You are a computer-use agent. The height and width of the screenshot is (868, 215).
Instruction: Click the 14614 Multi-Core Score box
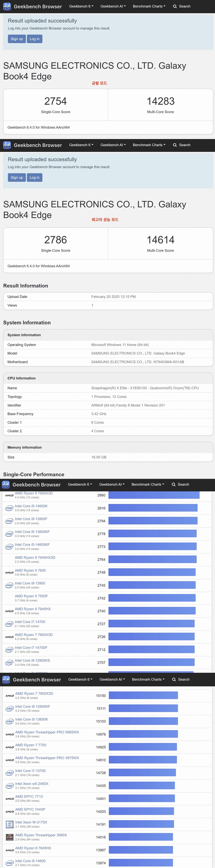[160, 243]
